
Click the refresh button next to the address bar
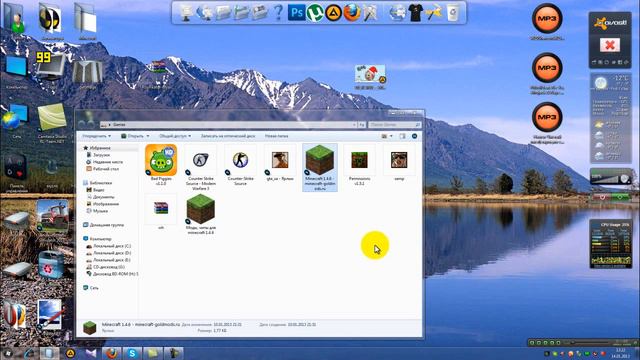coord(362,124)
